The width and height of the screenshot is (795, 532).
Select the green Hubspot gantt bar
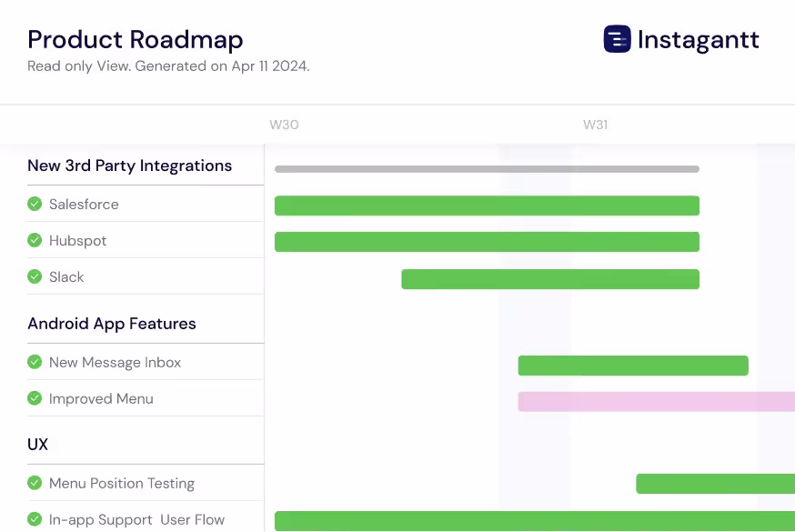[487, 242]
